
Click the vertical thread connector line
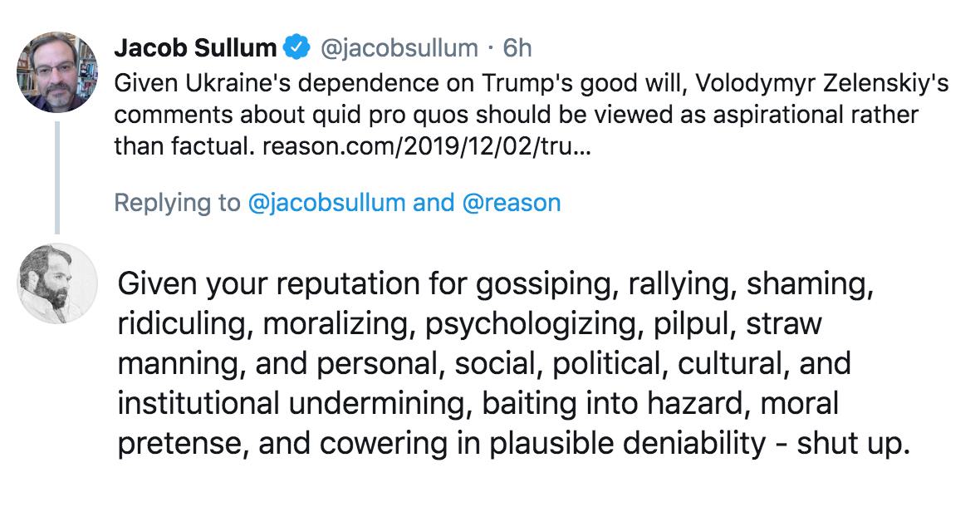click(57, 176)
